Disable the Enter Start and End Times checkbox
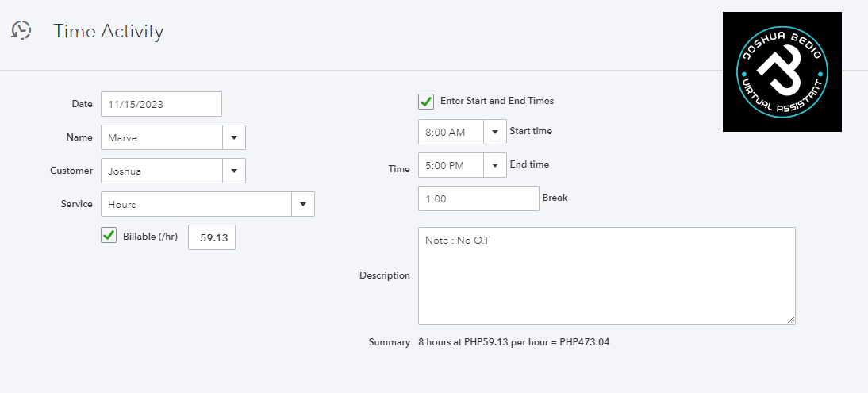 426,102
